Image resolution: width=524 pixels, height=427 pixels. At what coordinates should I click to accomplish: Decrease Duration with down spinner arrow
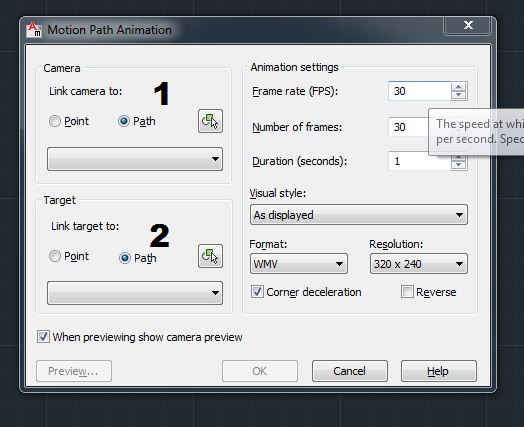(x=458, y=165)
